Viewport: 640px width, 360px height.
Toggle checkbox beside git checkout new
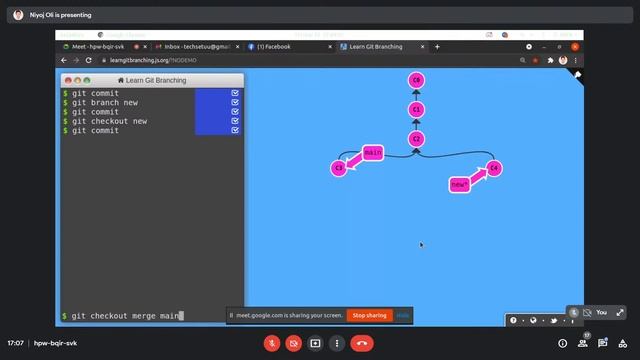point(235,121)
